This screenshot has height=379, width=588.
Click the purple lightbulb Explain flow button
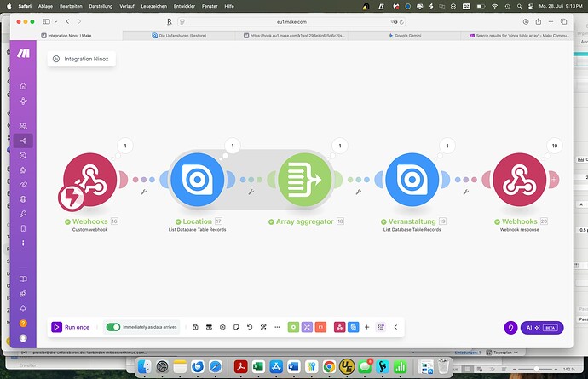[510, 328]
